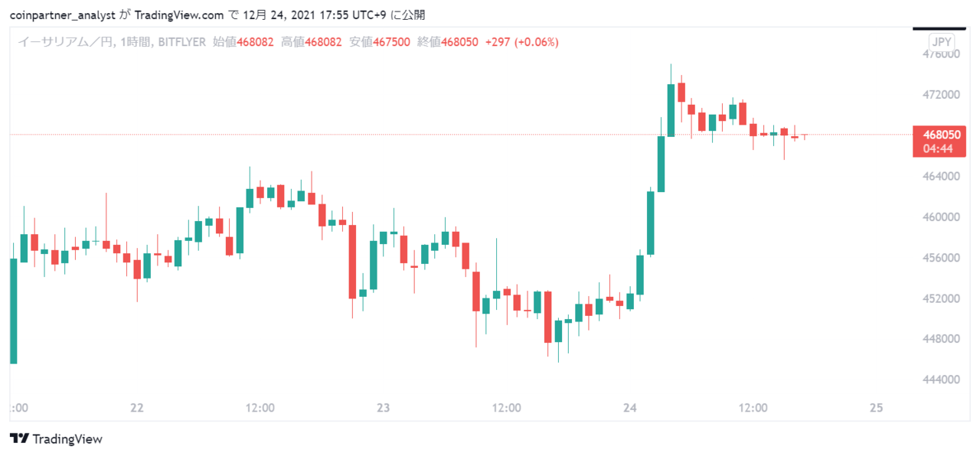Click the TradingView logo at bottom left
The image size is (980, 456).
pos(56,439)
